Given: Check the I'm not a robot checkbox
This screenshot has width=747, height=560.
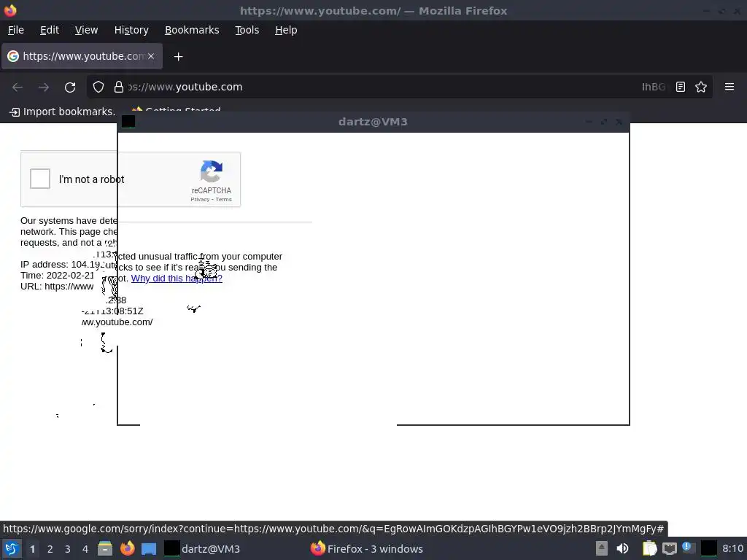Looking at the screenshot, I should [40, 179].
